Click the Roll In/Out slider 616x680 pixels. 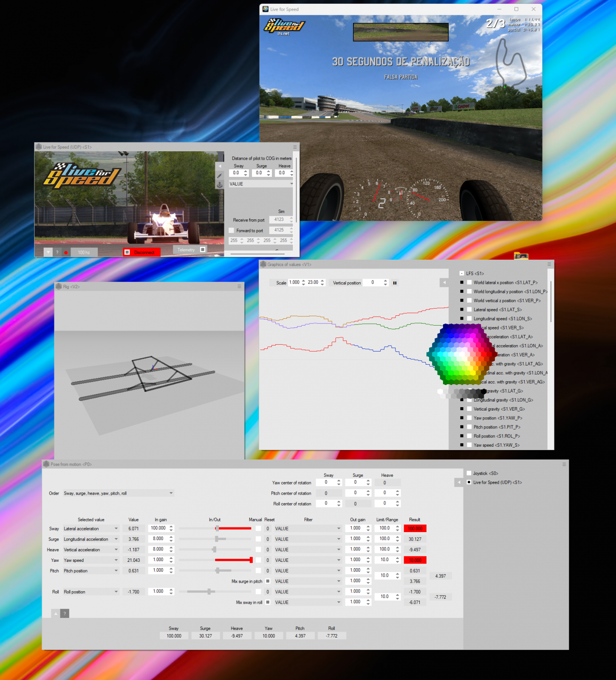point(215,592)
